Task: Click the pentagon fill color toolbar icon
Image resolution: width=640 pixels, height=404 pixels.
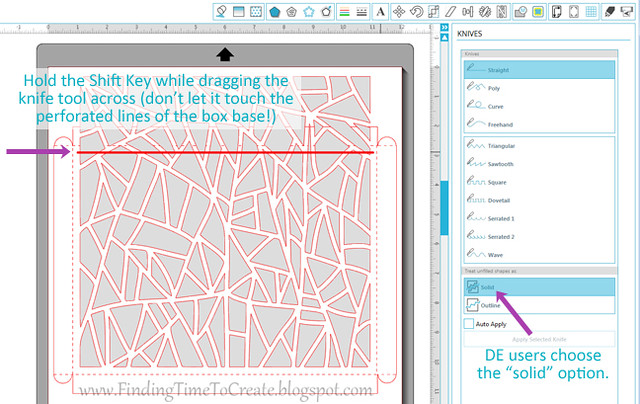Action: 274,12
